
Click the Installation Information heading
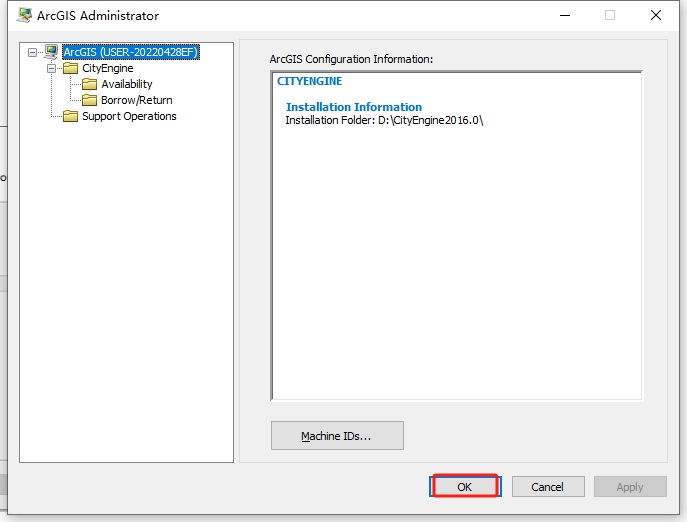(x=354, y=107)
